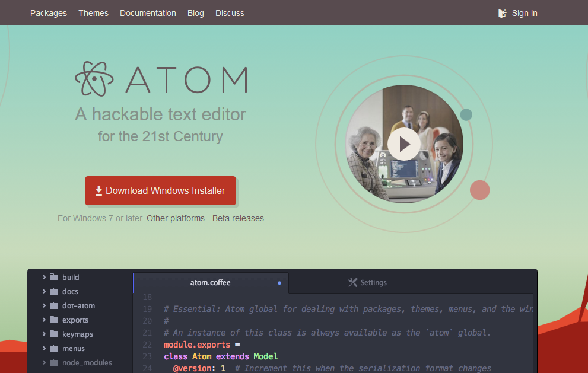Click Download Windows Installer button
This screenshot has width=588, height=373.
[161, 191]
